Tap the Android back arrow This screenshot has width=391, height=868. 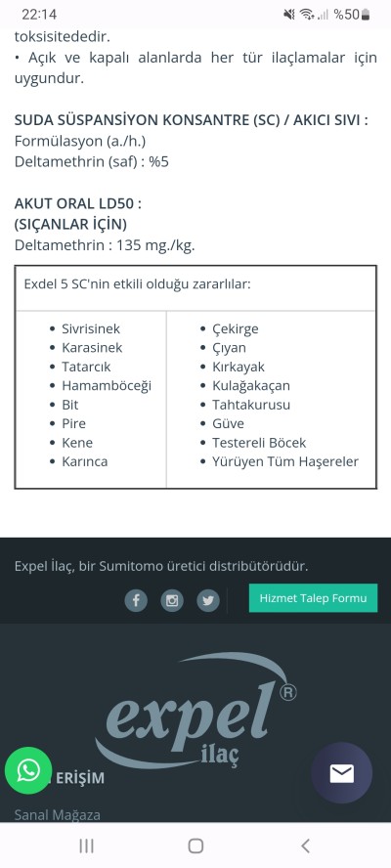click(x=305, y=846)
